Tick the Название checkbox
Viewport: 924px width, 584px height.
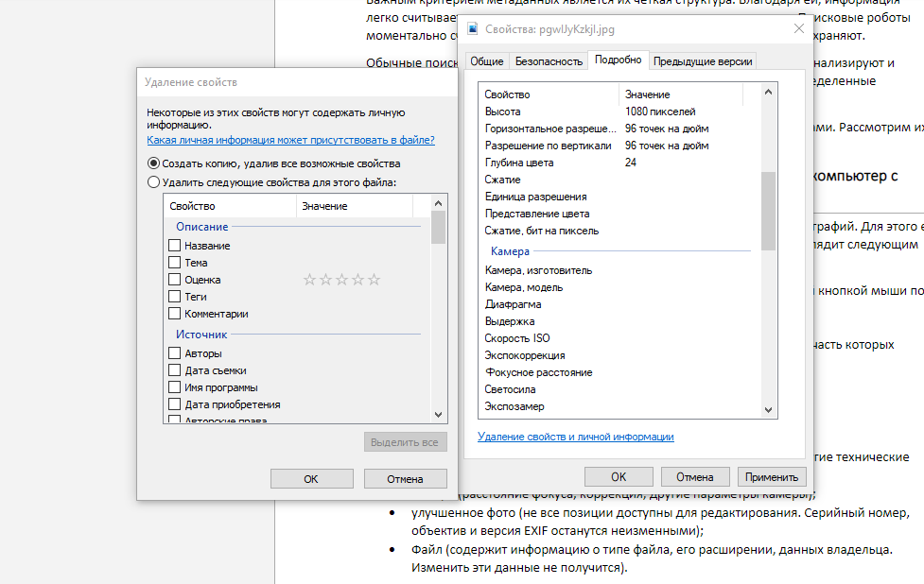pyautogui.click(x=174, y=246)
